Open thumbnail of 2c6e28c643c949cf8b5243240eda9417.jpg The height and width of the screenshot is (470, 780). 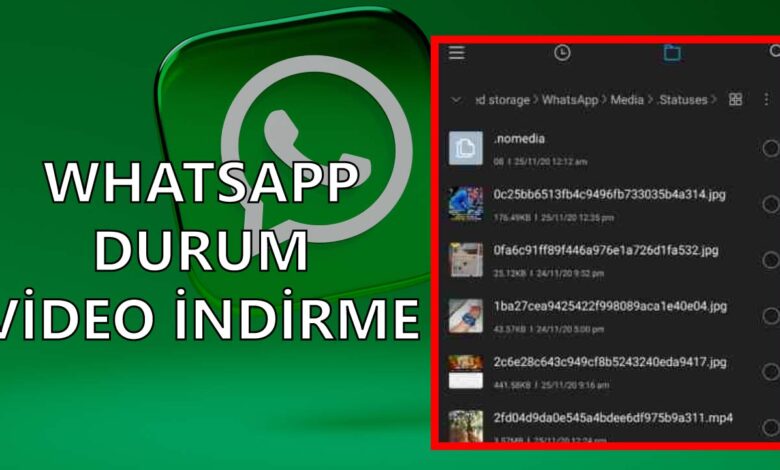tap(466, 372)
